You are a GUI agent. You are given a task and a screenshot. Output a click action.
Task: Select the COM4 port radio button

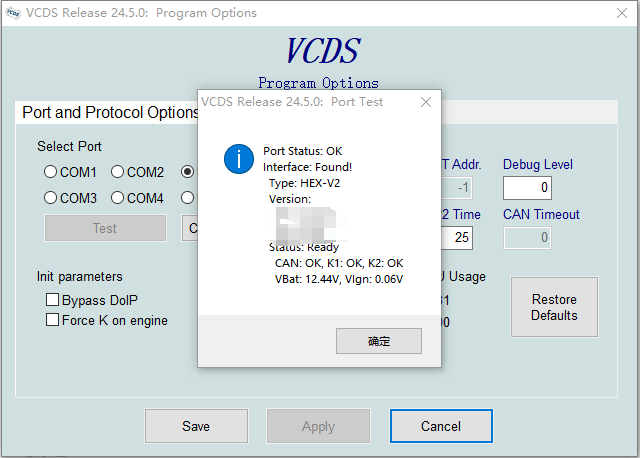click(117, 198)
